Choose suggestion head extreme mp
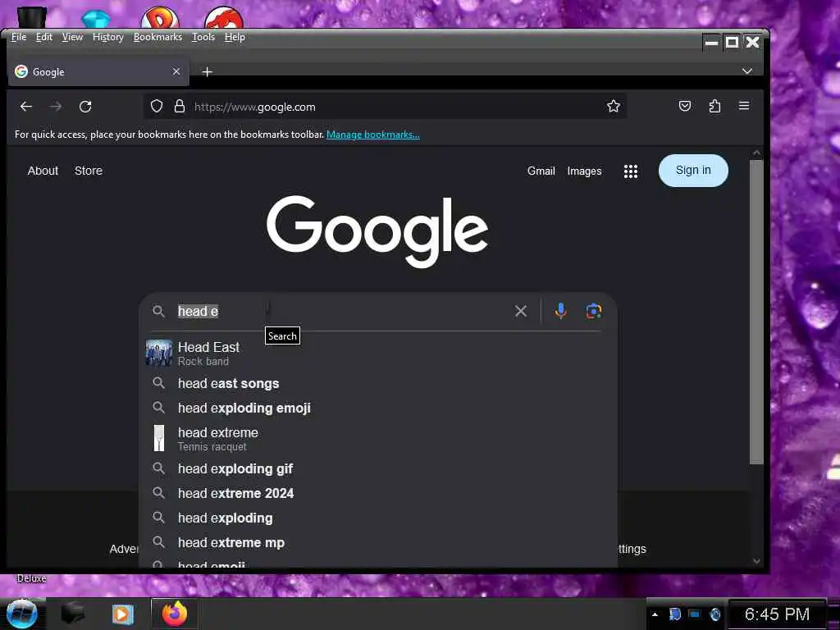The image size is (840, 630). tap(378, 543)
